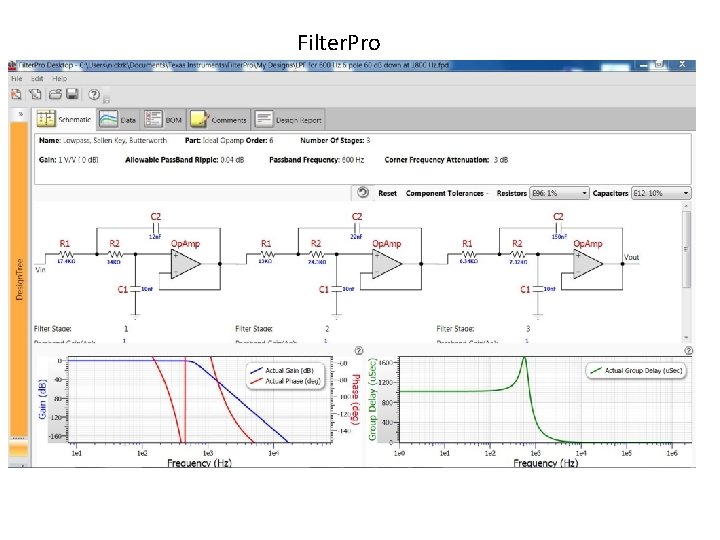Open the Capacitors tolerance dropdown E12: 10%
The height and width of the screenshot is (540, 720).
coord(661,193)
